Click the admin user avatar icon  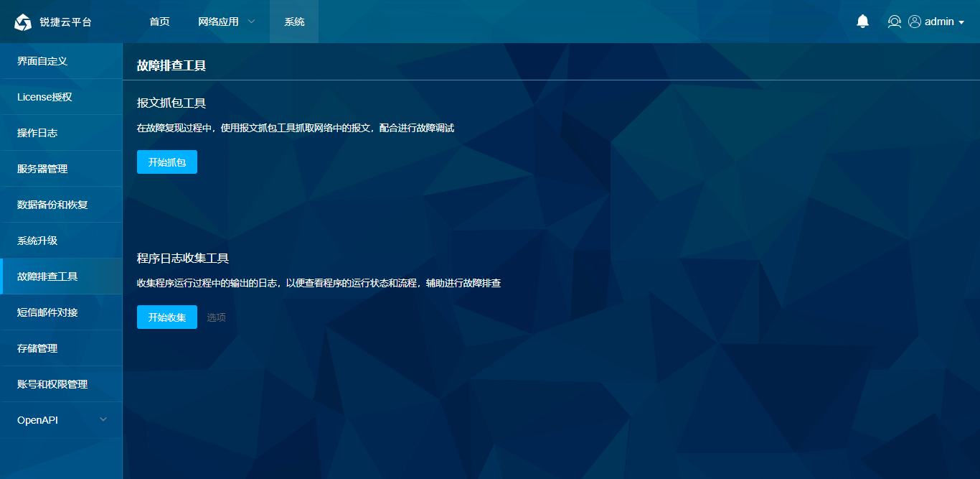915,22
